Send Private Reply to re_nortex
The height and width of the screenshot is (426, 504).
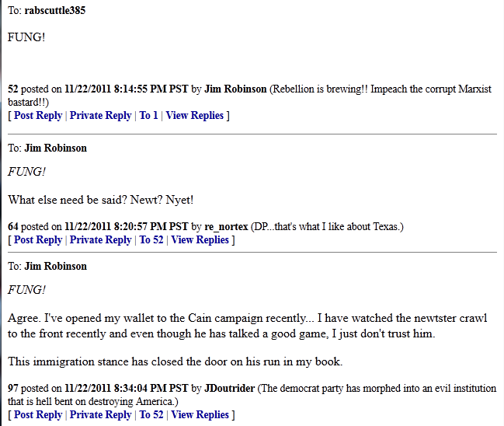[101, 240]
